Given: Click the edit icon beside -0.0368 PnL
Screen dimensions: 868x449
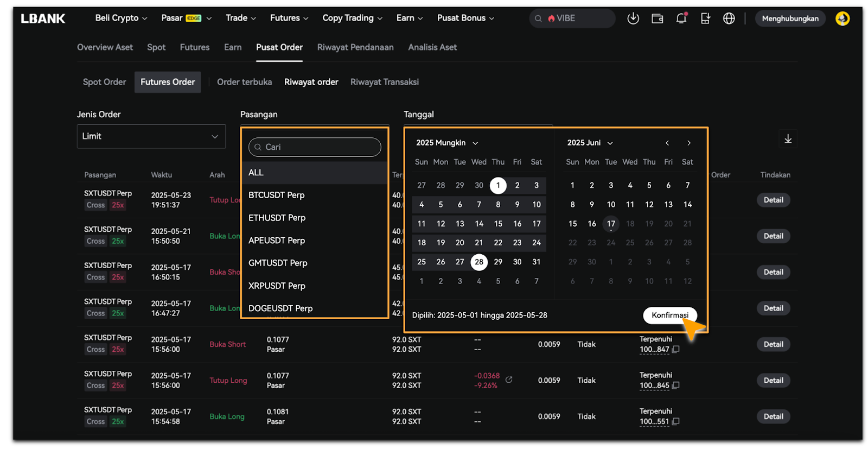Looking at the screenshot, I should 509,380.
